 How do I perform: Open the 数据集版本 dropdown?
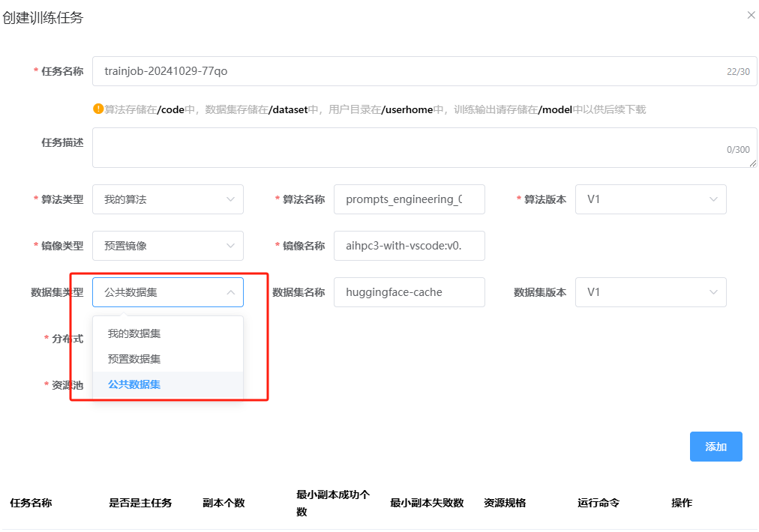(650, 292)
